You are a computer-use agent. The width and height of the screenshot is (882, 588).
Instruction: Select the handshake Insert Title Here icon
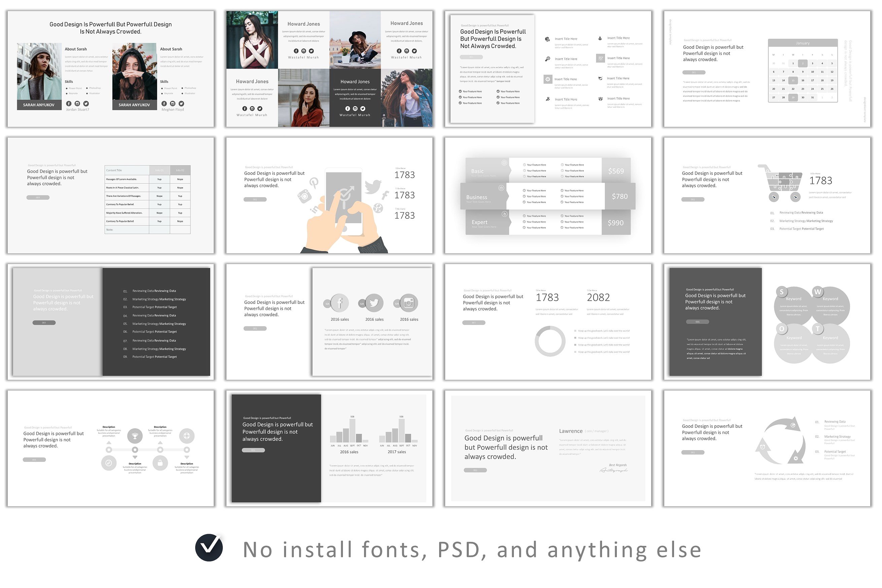(x=601, y=79)
